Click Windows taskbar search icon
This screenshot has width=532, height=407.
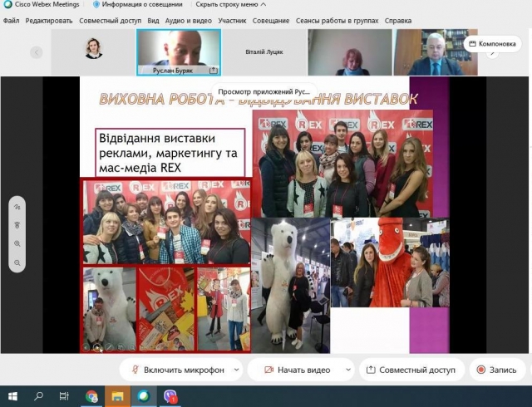point(38,396)
